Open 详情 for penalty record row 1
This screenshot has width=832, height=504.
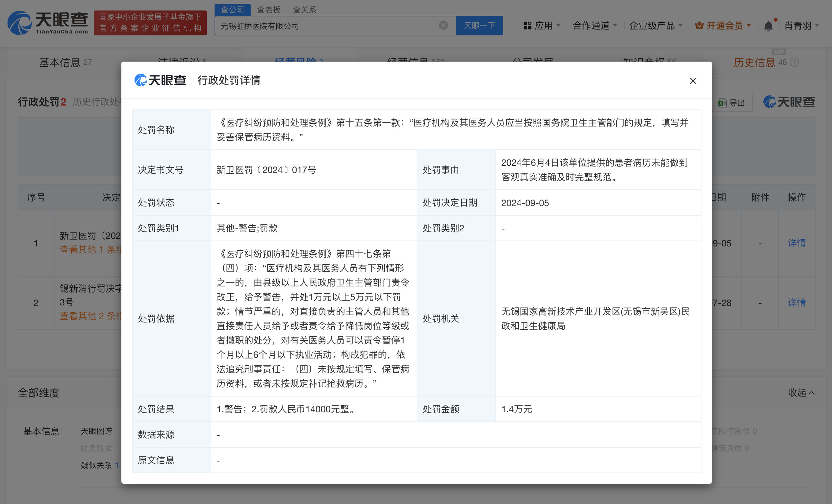pyautogui.click(x=797, y=243)
